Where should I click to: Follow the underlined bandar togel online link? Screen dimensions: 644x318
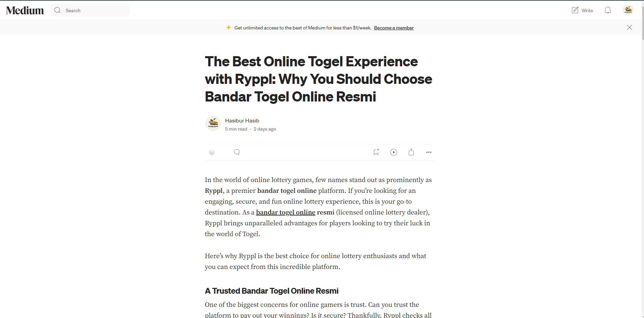286,212
